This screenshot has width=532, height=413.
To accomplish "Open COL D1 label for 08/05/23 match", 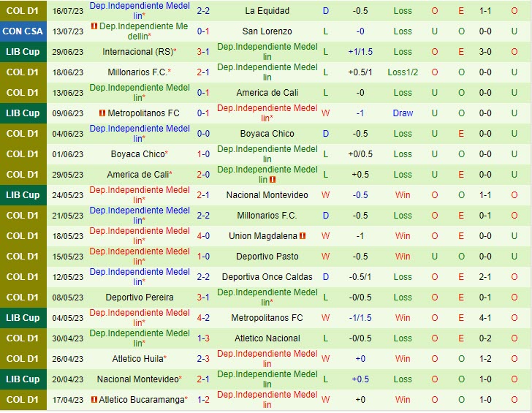I will pyautogui.click(x=23, y=298).
